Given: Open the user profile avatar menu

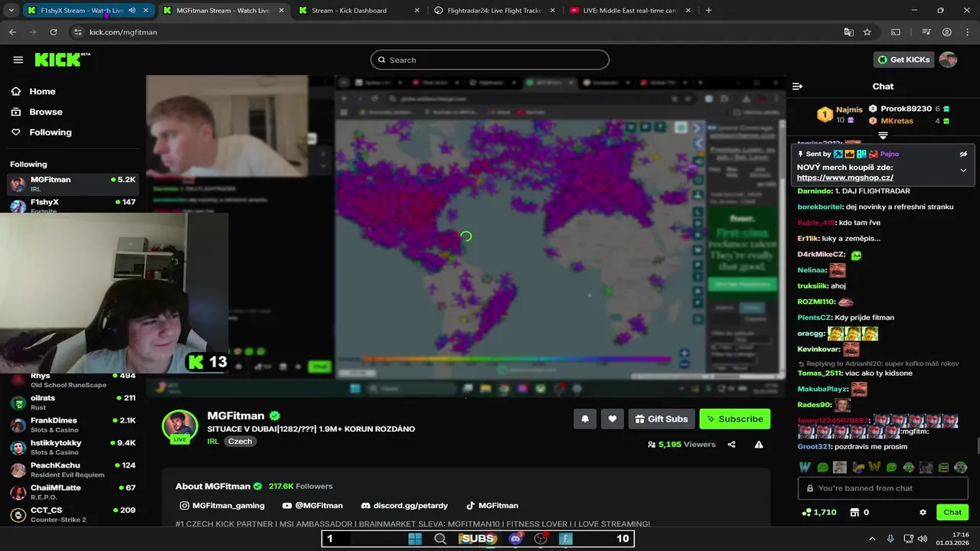Looking at the screenshot, I should click(948, 60).
